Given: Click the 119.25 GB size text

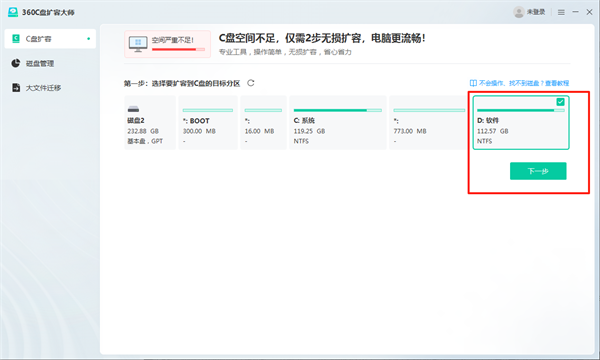Looking at the screenshot, I should pyautogui.click(x=309, y=131).
